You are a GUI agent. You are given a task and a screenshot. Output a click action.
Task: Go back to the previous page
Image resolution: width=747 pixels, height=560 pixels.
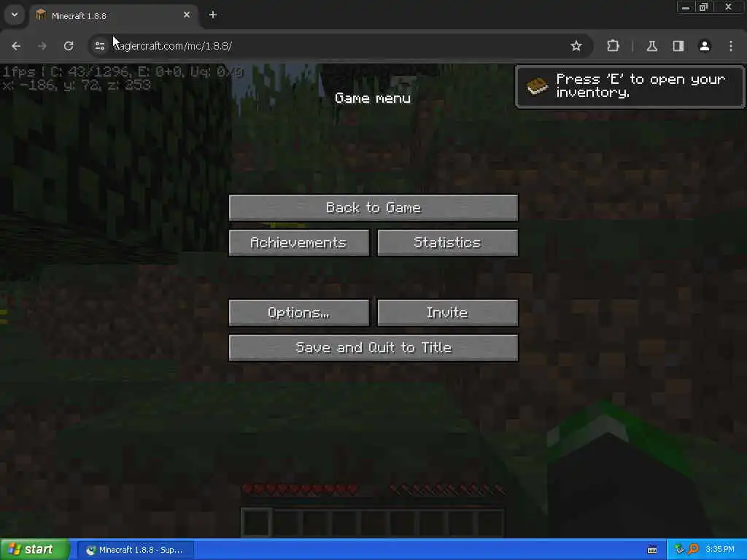[x=16, y=46]
